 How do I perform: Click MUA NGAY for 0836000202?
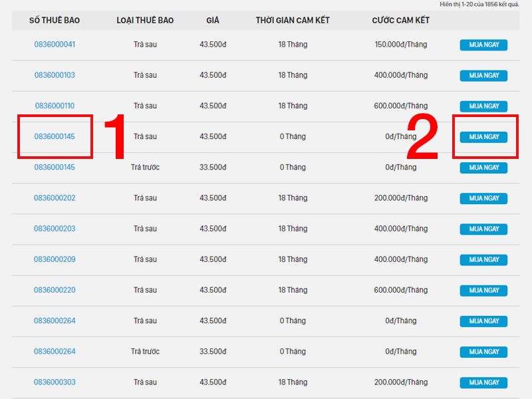point(483,198)
